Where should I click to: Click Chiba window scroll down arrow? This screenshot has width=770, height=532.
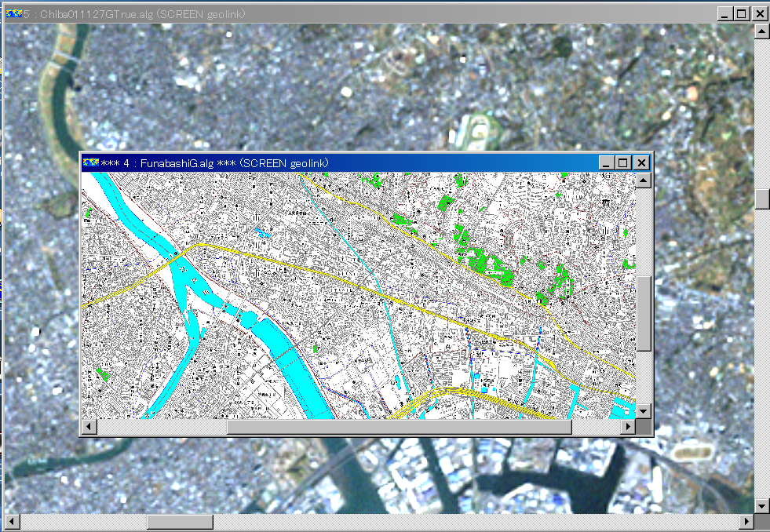pos(761,505)
